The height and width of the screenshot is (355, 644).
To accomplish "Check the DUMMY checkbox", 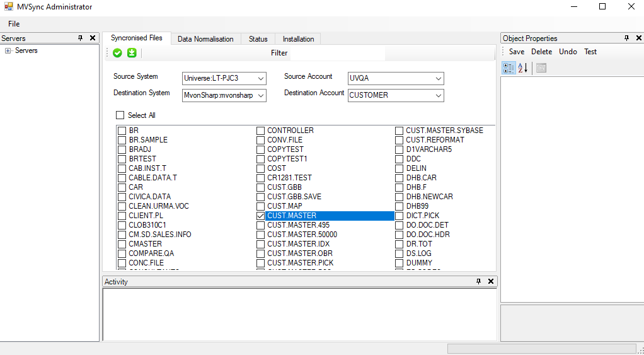I will tap(400, 263).
